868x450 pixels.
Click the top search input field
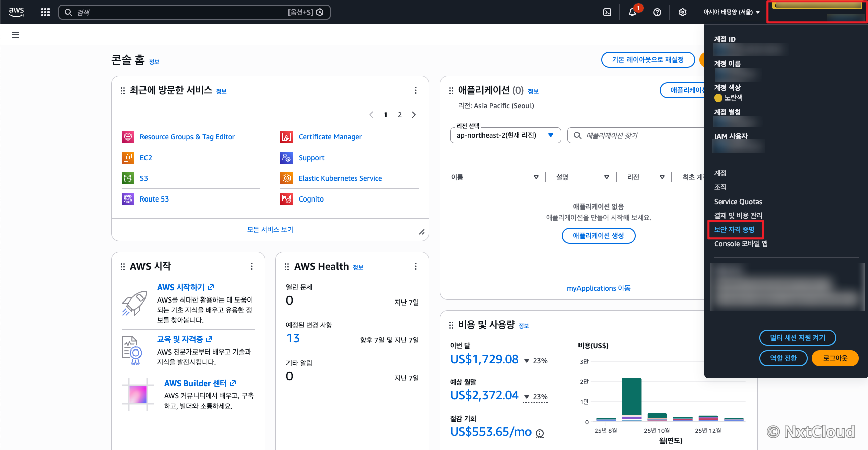pos(195,12)
